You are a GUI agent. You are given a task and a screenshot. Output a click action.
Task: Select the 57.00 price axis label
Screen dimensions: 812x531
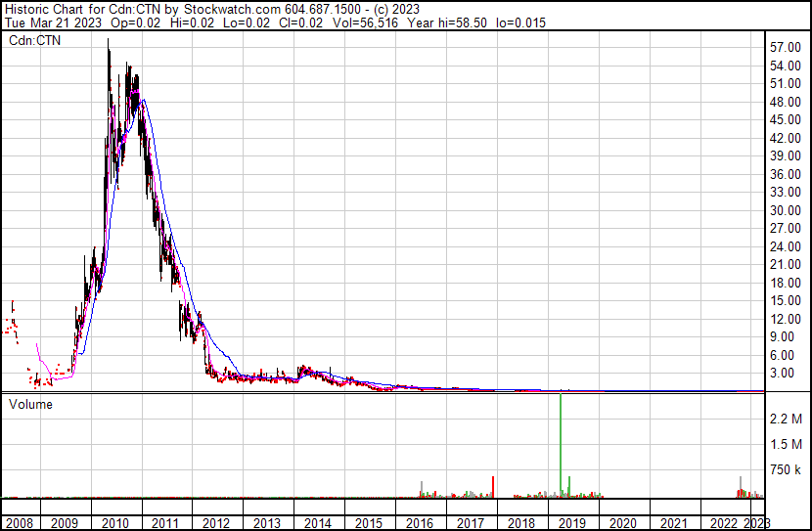[x=786, y=47]
